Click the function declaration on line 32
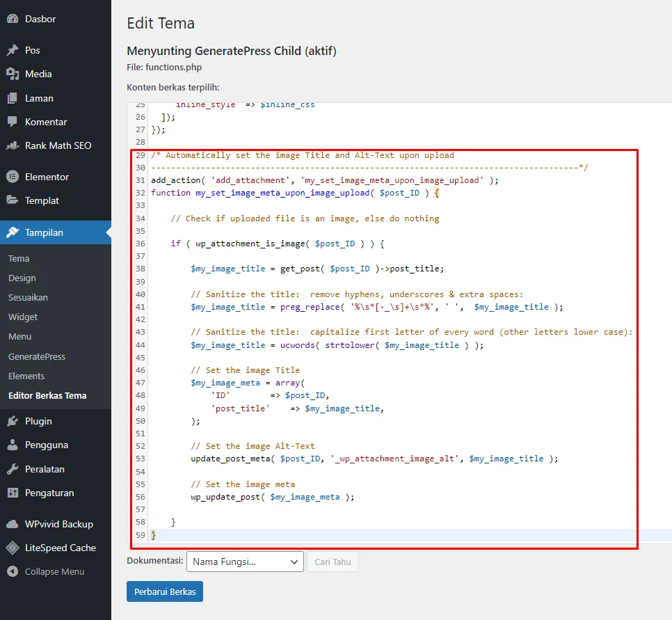The image size is (672, 620). (x=295, y=193)
